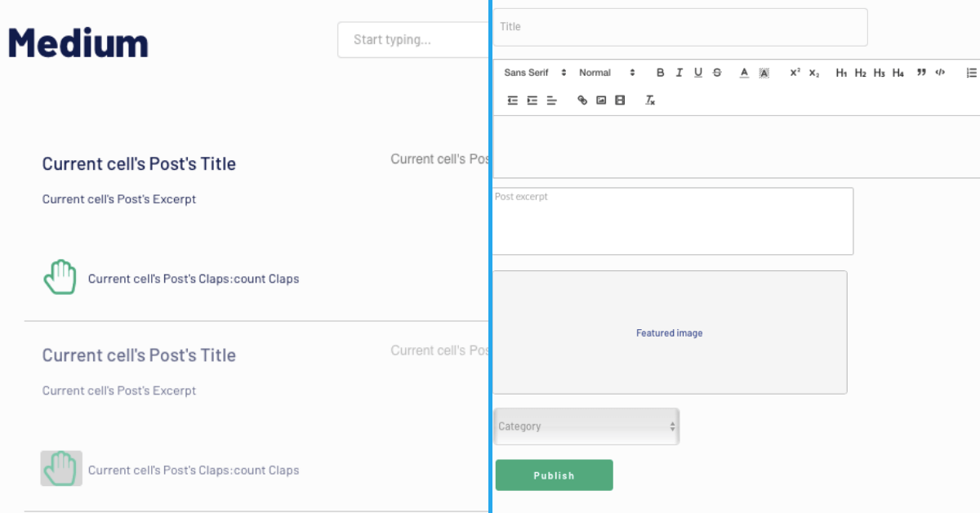Underline the selected text
Viewport: 980px width, 513px height.
(698, 73)
